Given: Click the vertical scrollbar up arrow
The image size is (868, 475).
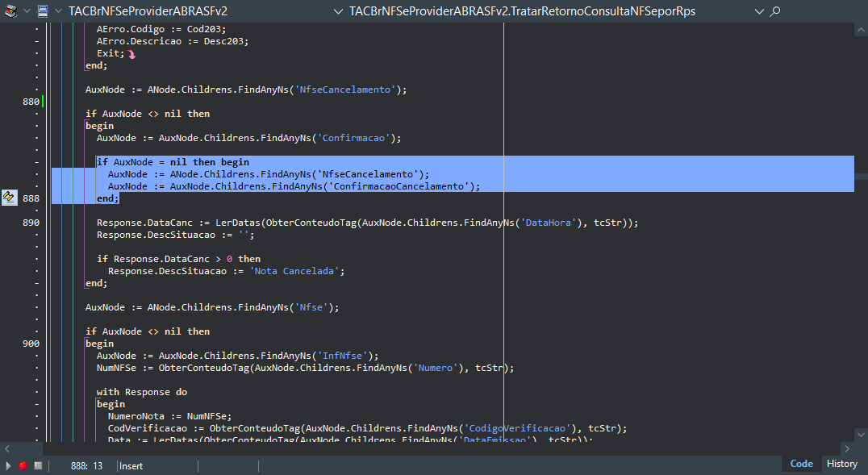Looking at the screenshot, I should (861, 30).
